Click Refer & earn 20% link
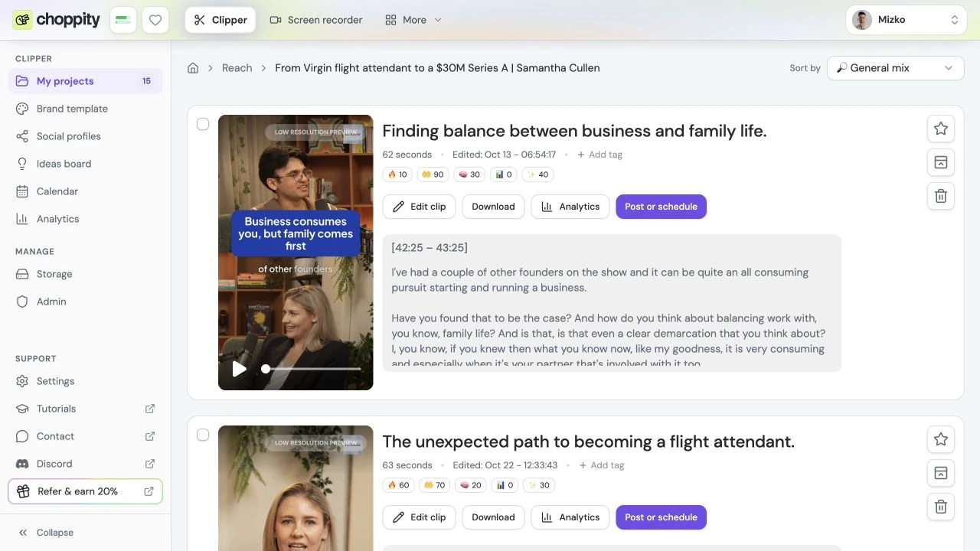The image size is (980, 551). coord(85,491)
